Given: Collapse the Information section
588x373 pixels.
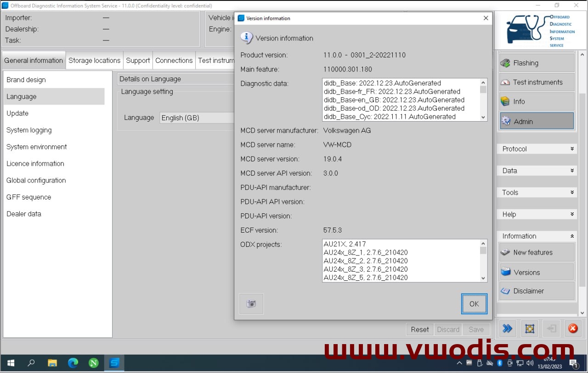Looking at the screenshot, I should [537, 236].
